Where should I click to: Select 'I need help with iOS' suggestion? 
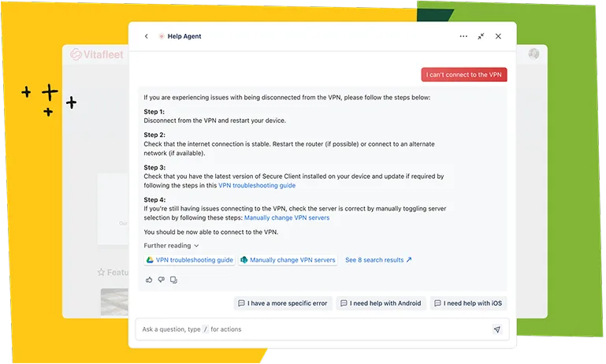coord(468,303)
